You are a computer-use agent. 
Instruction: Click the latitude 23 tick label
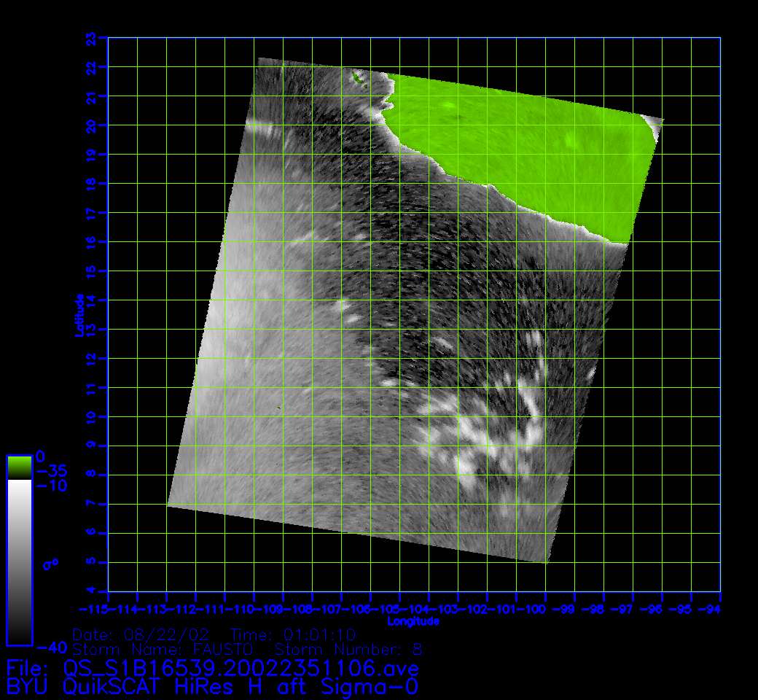91,37
